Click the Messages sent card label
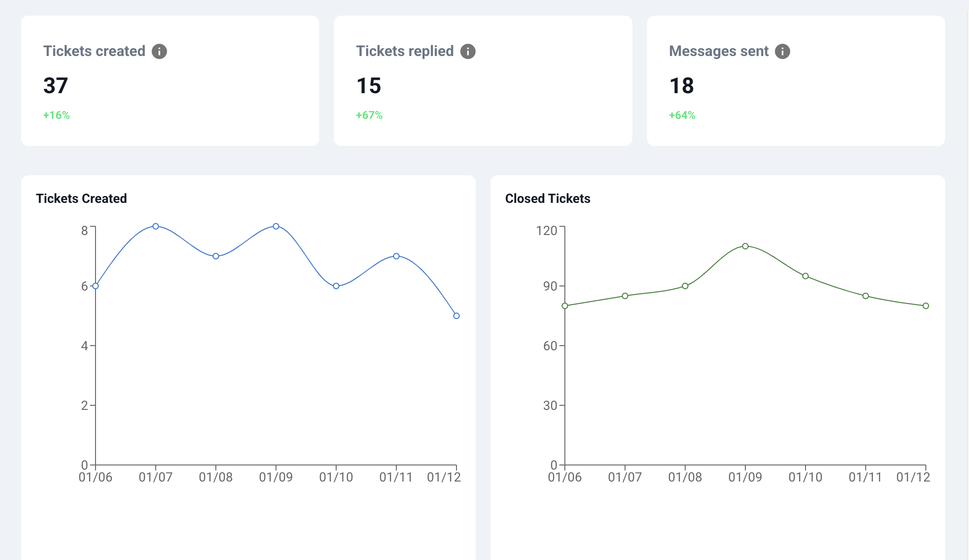The image size is (969, 560). pyautogui.click(x=719, y=51)
